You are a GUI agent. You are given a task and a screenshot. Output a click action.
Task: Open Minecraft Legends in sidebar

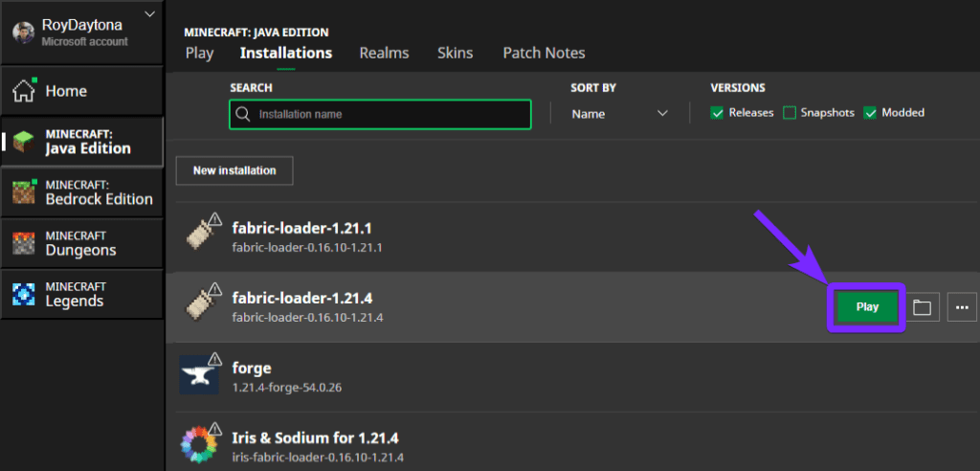point(82,295)
